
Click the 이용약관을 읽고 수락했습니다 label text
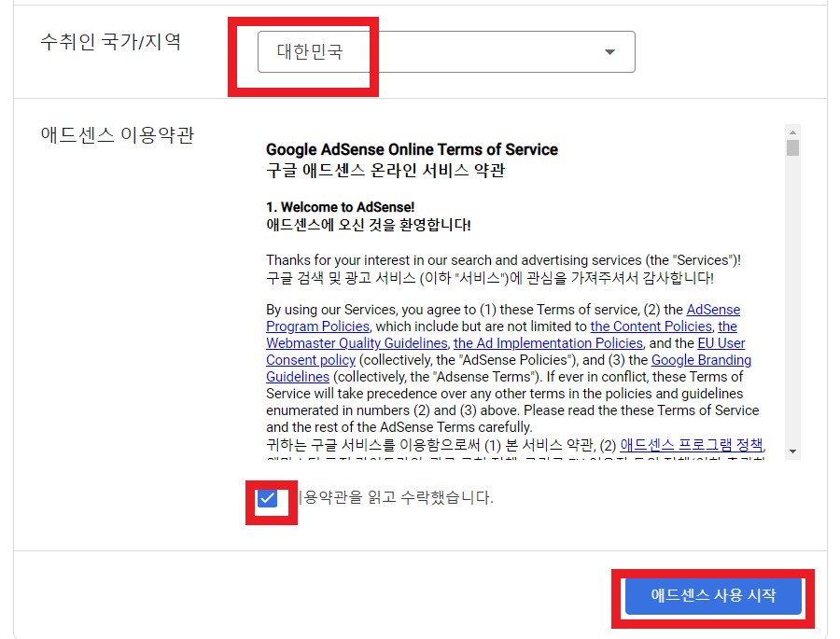point(396,497)
